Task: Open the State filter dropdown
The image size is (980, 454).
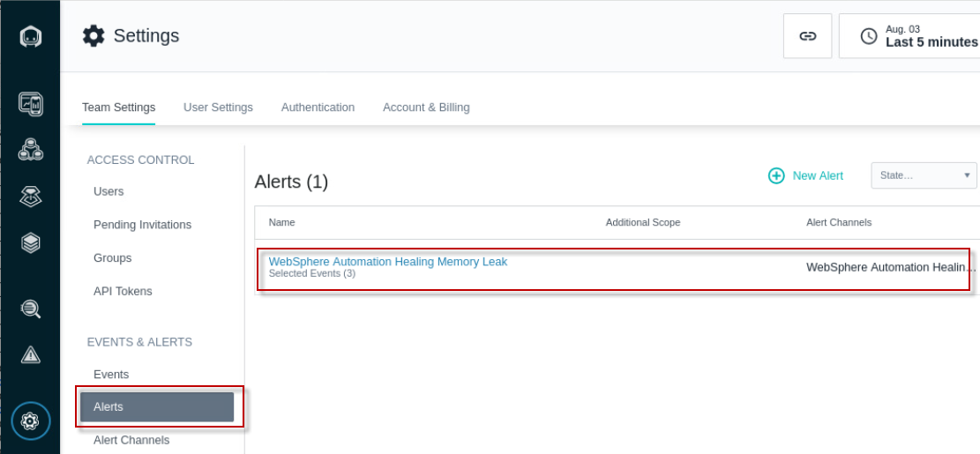Action: pos(924,175)
